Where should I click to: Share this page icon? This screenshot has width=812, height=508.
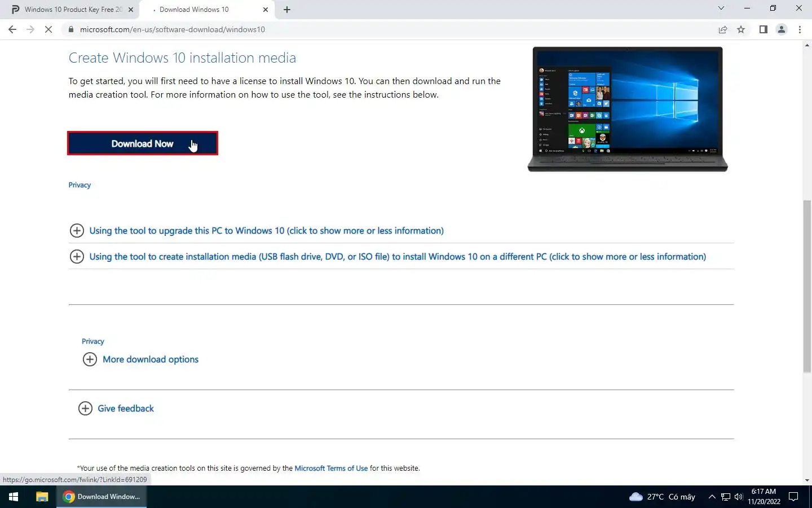click(x=723, y=29)
